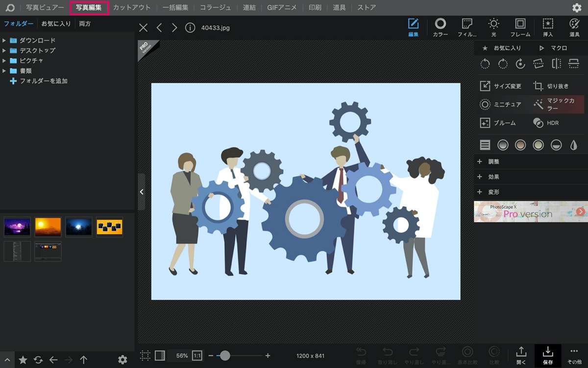The height and width of the screenshot is (368, 588).
Task: Click the water-drop filter icon
Action: click(574, 145)
